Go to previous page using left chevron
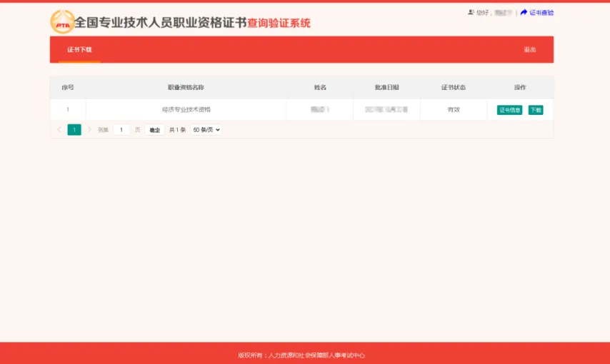Screen dimensions: 610x364 click(x=59, y=130)
